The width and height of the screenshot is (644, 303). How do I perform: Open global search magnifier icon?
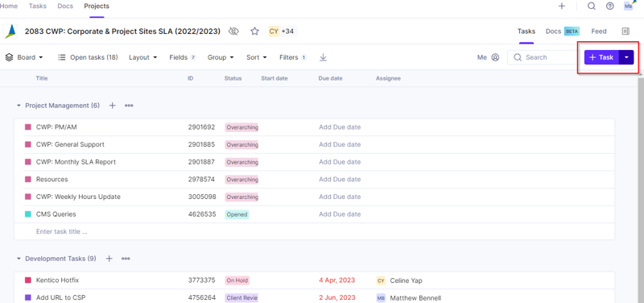[592, 6]
